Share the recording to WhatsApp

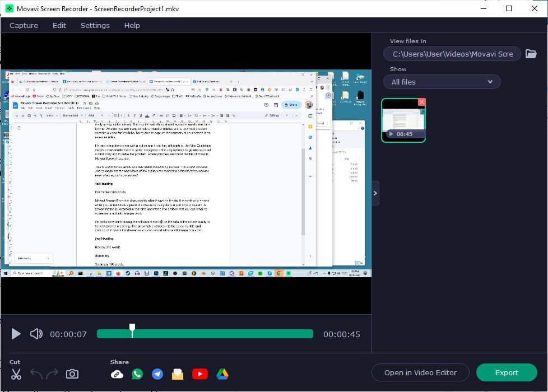pos(137,373)
